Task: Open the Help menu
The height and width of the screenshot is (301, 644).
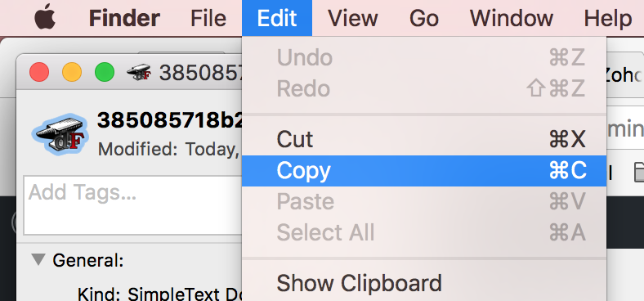Action: [608, 18]
